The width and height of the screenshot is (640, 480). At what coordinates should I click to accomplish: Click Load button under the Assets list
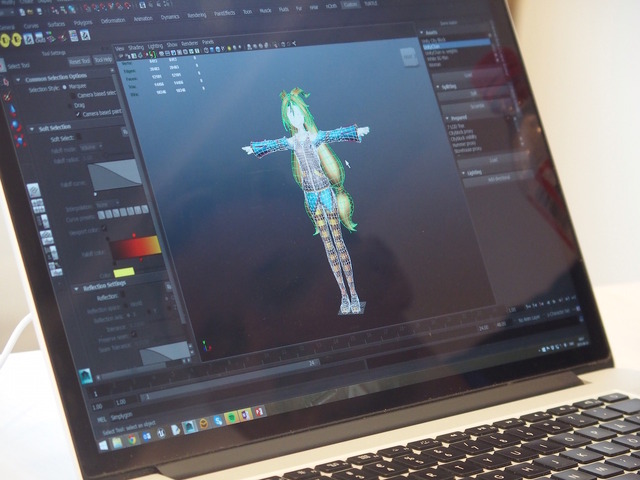[x=468, y=76]
